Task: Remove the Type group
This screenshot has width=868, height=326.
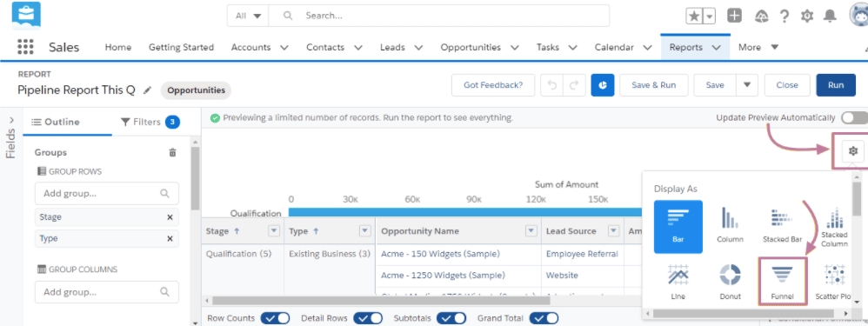Action: (x=170, y=238)
